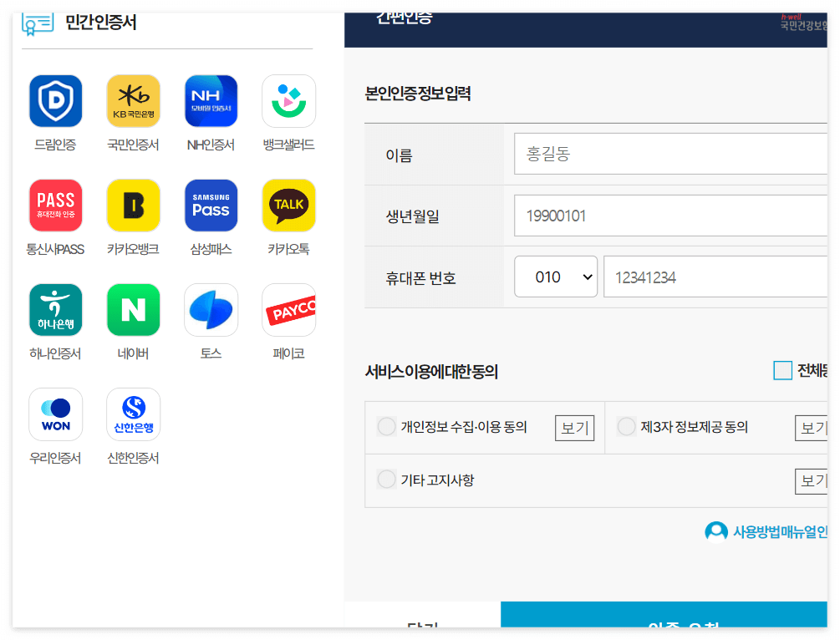Click the 국민건강보험 logo in header

(803, 23)
